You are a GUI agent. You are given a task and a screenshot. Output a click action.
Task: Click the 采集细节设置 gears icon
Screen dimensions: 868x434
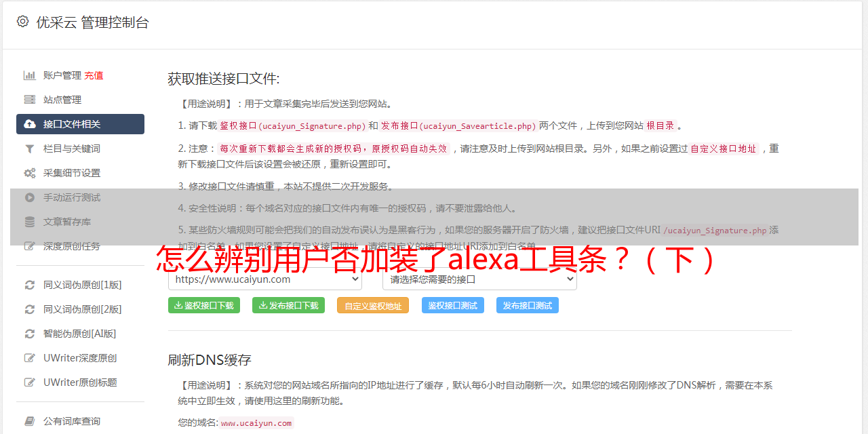coord(29,173)
